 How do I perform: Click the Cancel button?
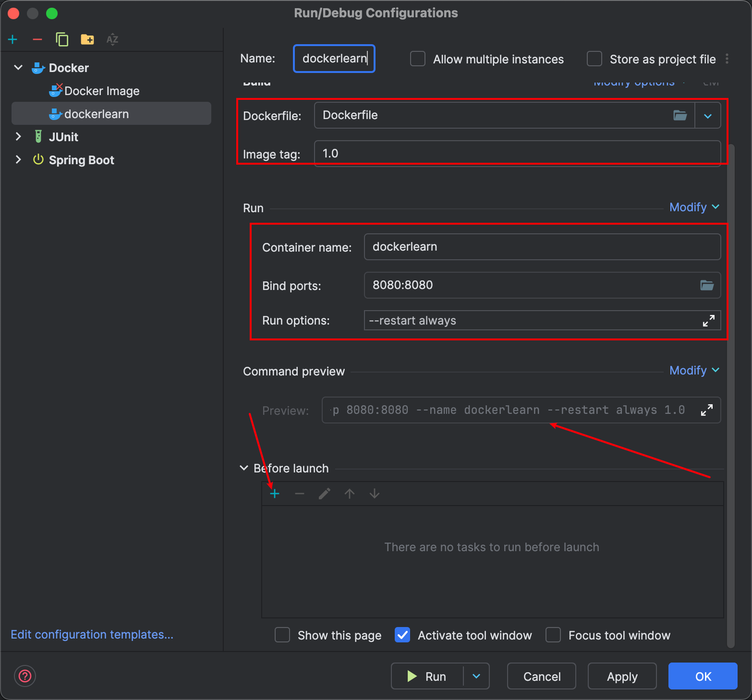point(542,676)
